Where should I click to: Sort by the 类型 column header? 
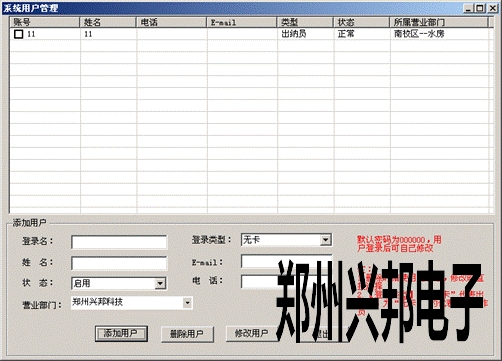click(x=305, y=22)
